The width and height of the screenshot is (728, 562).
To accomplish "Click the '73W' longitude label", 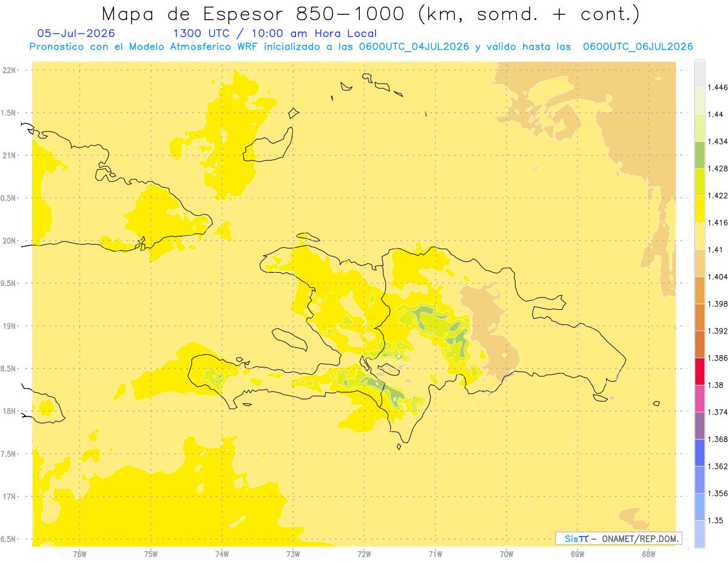I will tap(293, 554).
